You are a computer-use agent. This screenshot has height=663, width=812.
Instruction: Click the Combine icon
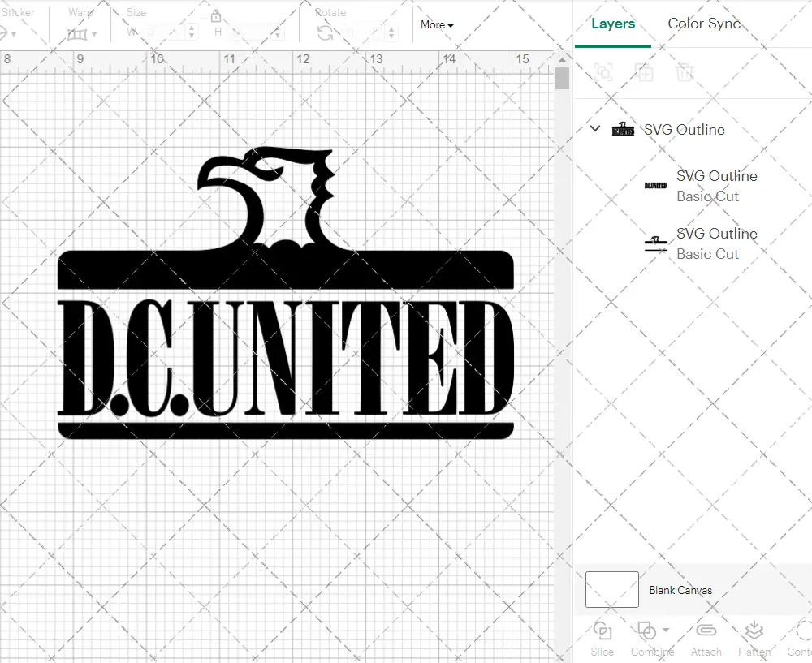[646, 631]
